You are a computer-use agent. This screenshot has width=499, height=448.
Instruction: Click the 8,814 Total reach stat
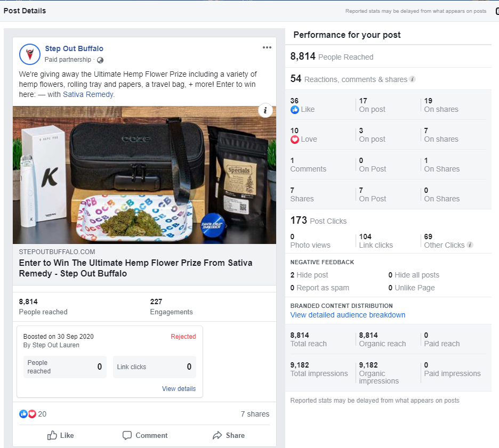click(308, 339)
